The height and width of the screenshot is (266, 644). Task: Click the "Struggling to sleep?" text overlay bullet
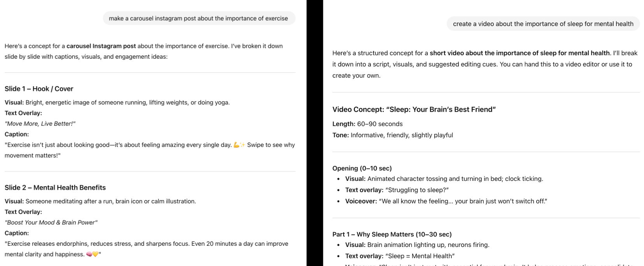(x=397, y=190)
